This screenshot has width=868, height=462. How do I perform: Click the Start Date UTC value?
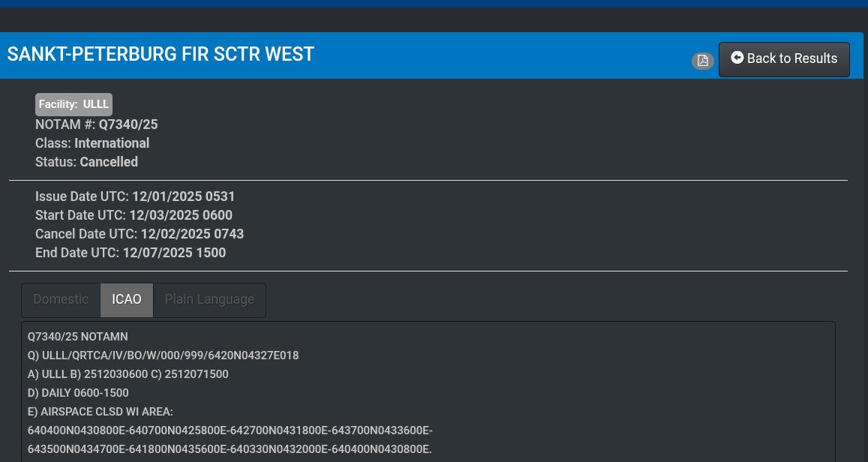(x=180, y=215)
